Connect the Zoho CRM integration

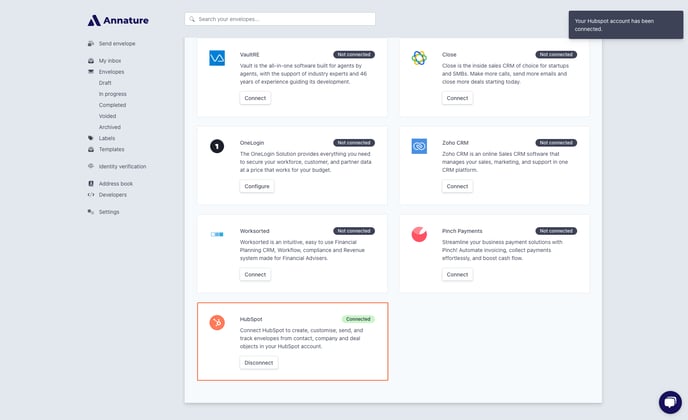point(457,186)
